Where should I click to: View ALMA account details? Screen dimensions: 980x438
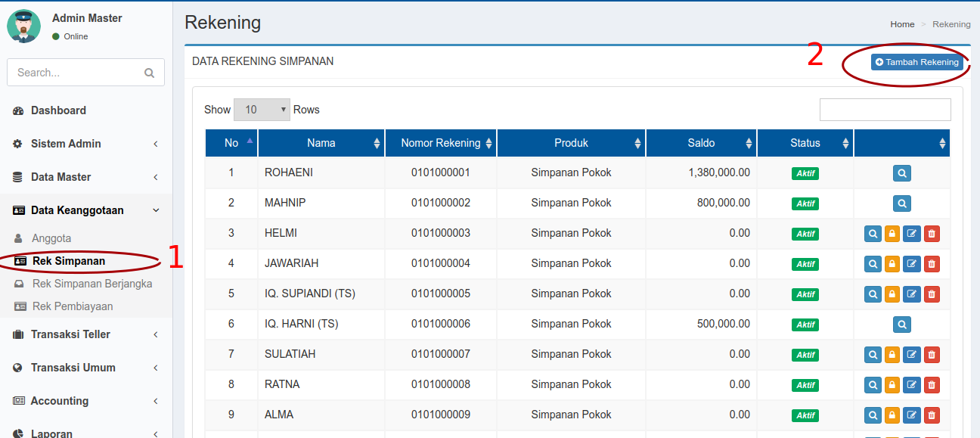[873, 415]
